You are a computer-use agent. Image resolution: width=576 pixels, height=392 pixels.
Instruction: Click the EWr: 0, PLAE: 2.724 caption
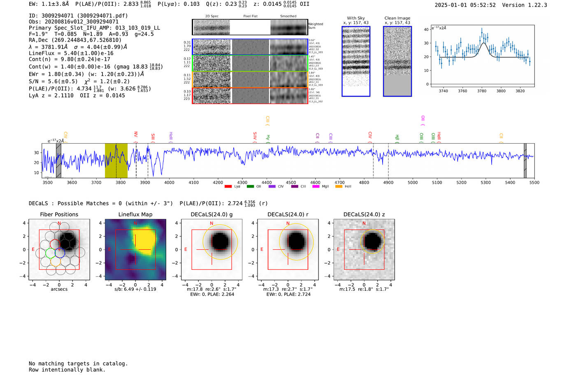(288, 294)
